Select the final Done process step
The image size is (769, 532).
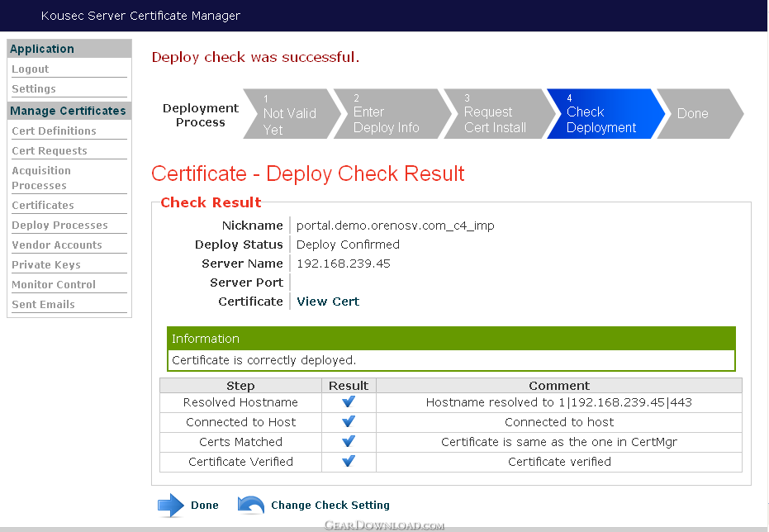[x=700, y=114]
